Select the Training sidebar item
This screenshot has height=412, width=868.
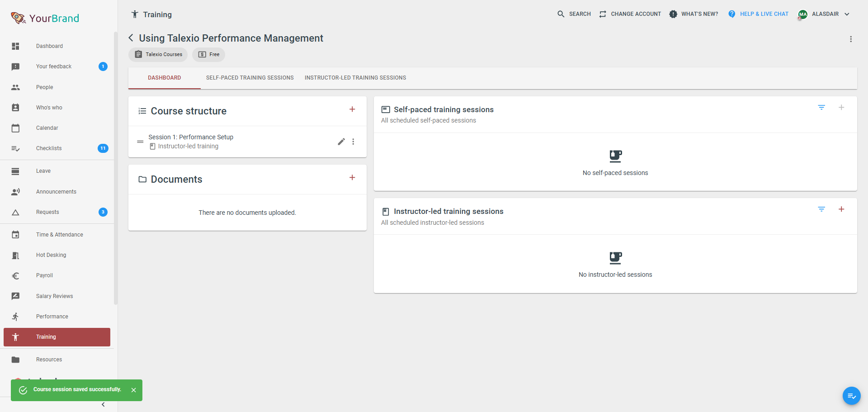[57, 337]
